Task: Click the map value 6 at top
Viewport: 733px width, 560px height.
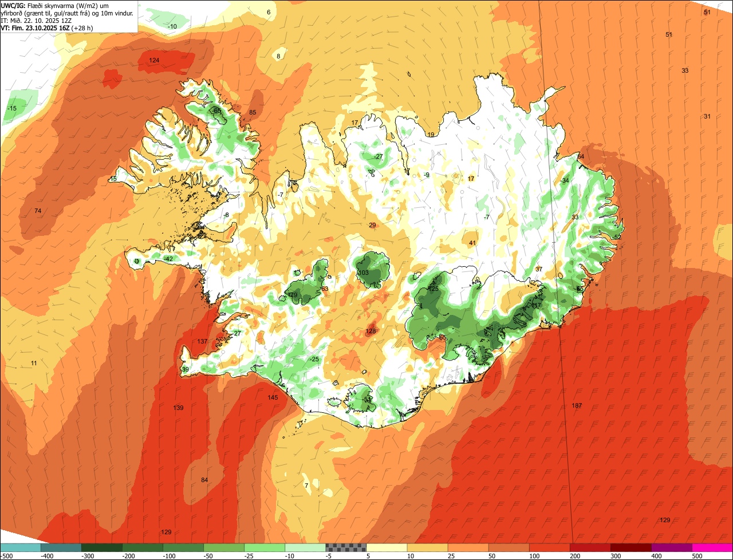Action: 269,12
